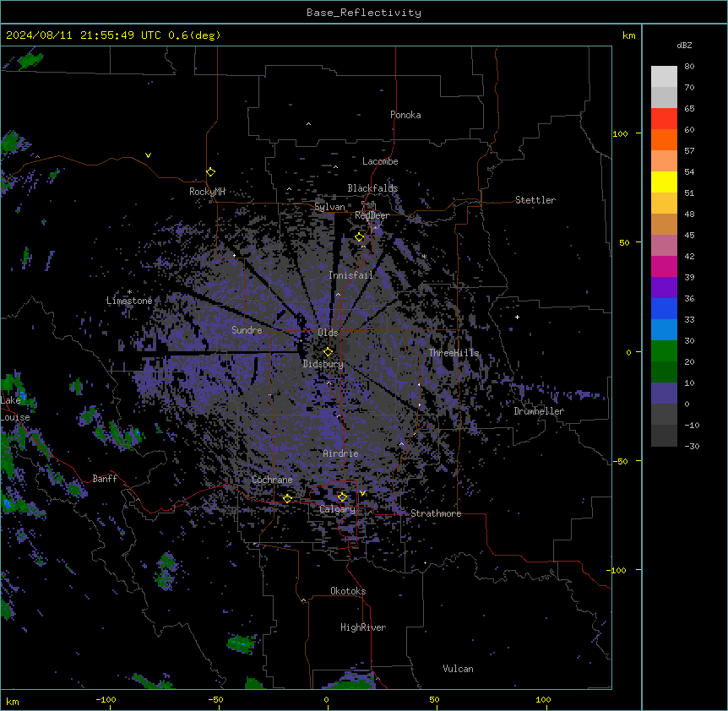The width and height of the screenshot is (728, 711).
Task: Click the yellow diamond marker above RockyMH
Action: point(211,172)
